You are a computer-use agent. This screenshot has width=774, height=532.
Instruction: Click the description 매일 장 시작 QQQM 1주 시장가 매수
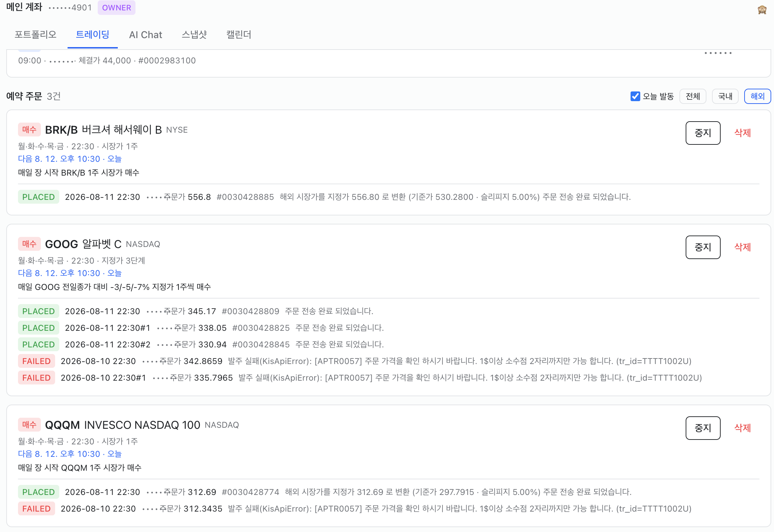[80, 468]
